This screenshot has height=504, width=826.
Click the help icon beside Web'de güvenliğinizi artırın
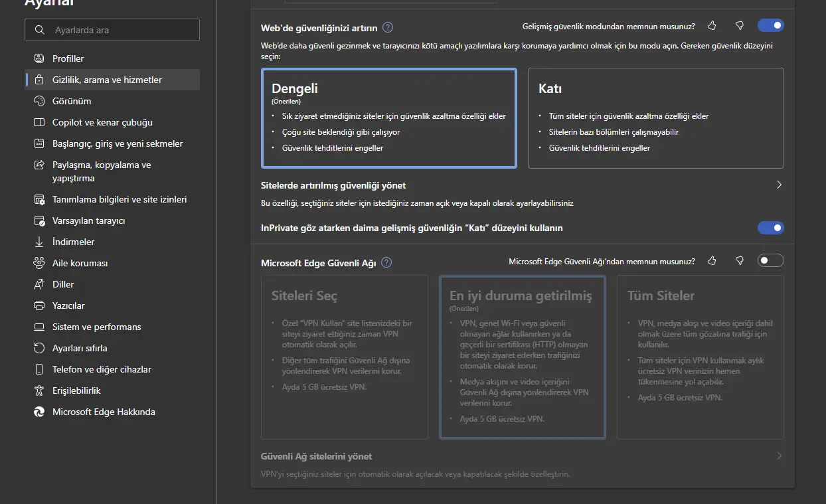pyautogui.click(x=388, y=28)
